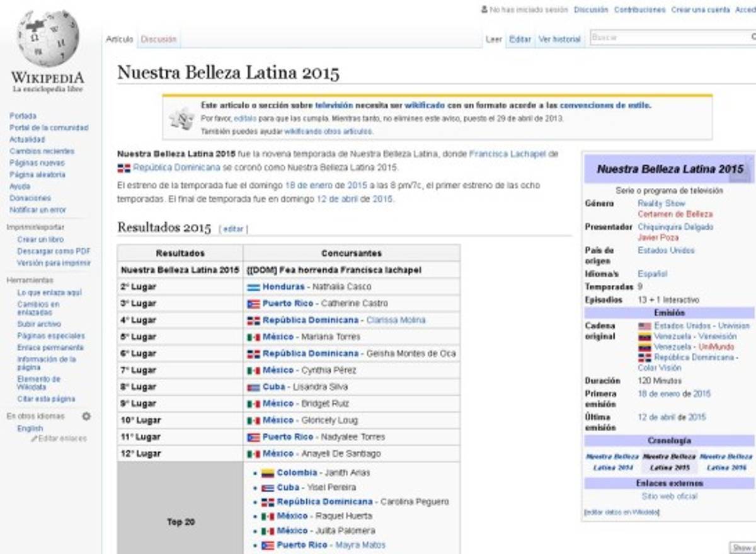Collapse the Herramientas sidebar section
The image size is (756, 554).
[30, 280]
